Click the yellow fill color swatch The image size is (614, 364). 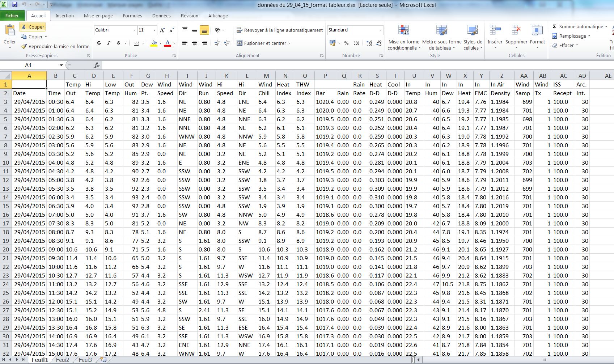tap(154, 43)
